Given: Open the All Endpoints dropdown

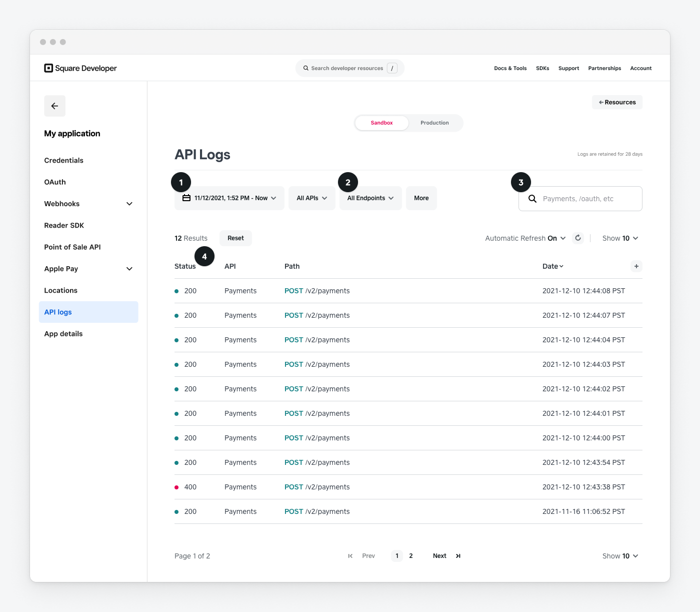Looking at the screenshot, I should (x=370, y=198).
